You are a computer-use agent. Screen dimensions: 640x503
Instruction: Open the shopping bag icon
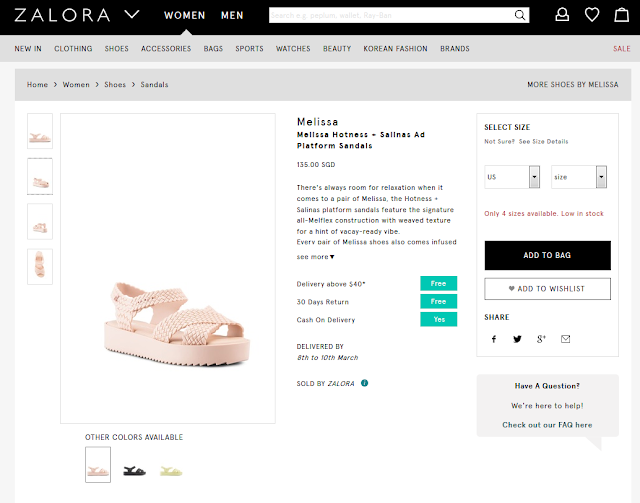pyautogui.click(x=620, y=15)
